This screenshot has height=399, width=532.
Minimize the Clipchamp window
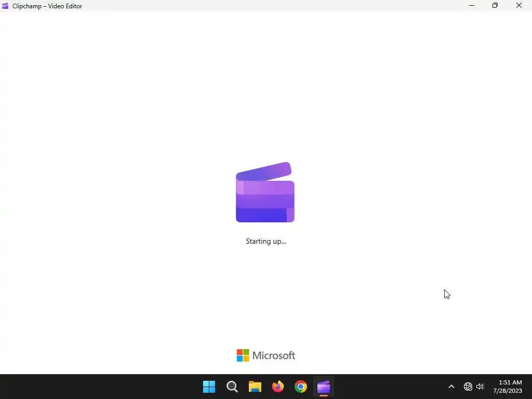[x=472, y=5]
